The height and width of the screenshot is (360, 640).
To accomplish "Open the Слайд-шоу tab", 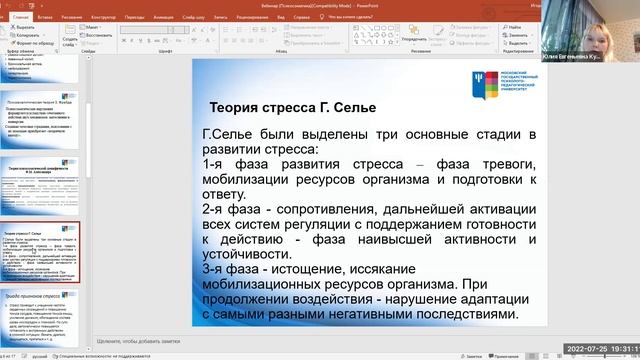I will point(193,17).
